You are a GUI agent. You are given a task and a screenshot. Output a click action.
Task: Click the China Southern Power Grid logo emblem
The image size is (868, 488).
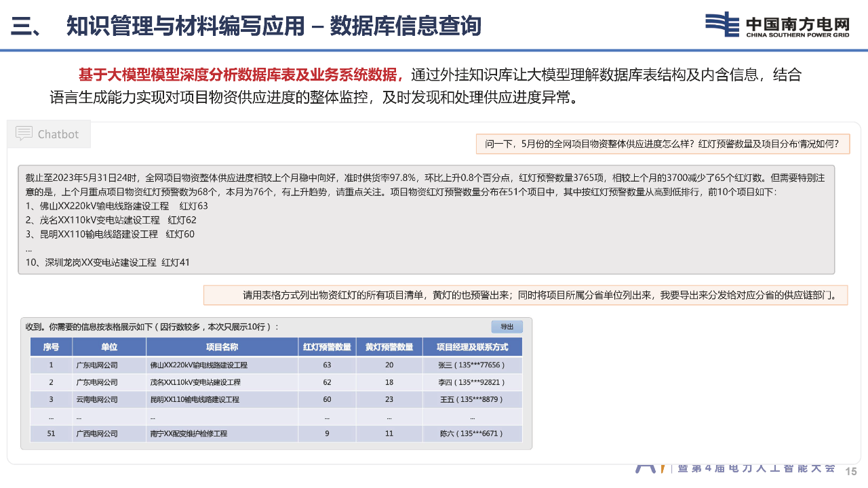(x=722, y=24)
